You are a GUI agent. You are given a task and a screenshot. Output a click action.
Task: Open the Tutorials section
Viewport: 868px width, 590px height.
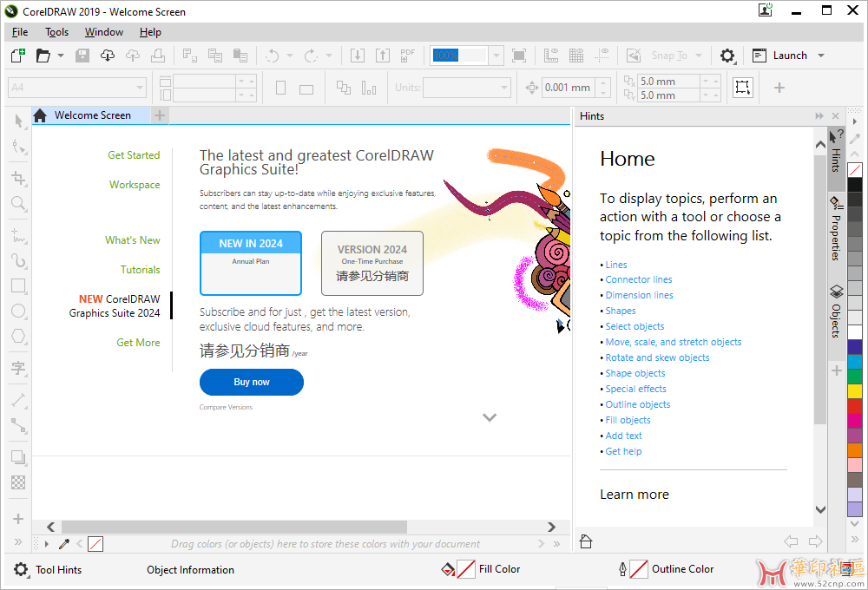(x=140, y=270)
